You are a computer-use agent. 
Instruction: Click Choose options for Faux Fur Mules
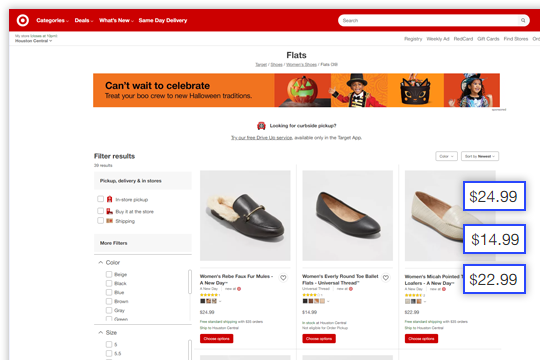pos(216,339)
